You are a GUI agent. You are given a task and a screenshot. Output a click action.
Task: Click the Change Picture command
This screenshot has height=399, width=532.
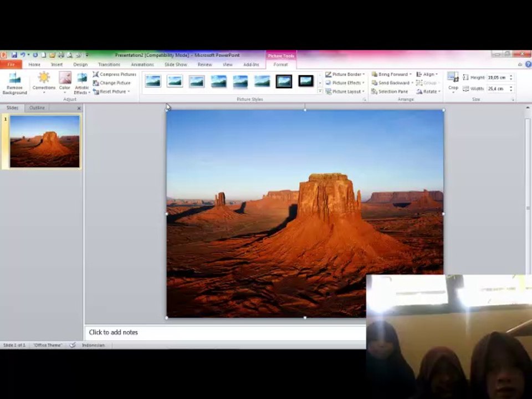click(x=111, y=83)
